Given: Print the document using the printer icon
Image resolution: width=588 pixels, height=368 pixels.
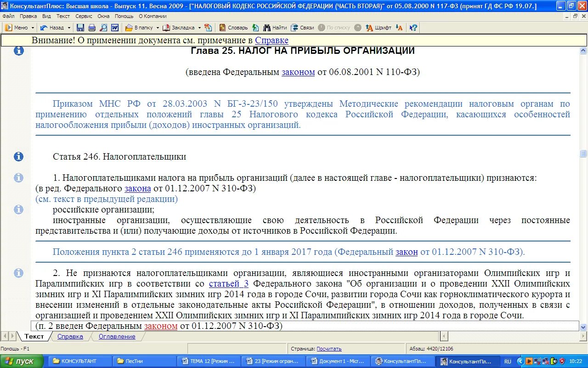Looking at the screenshot, I should [x=92, y=28].
